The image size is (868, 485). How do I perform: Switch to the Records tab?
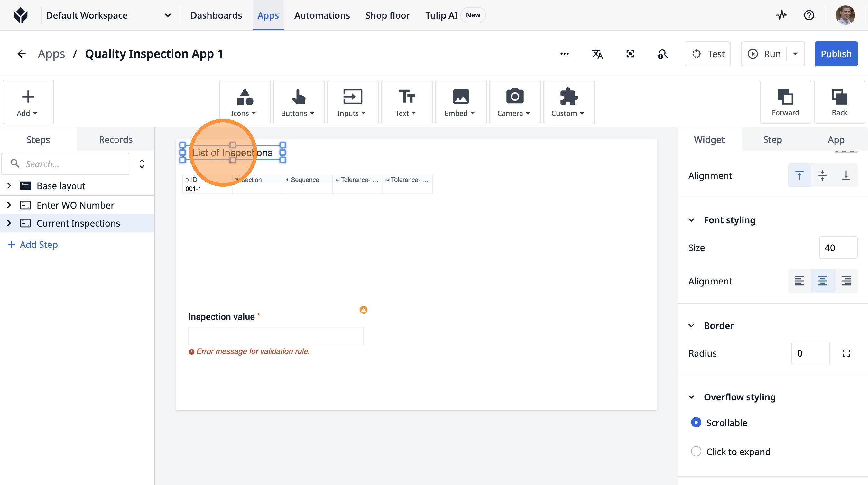point(115,140)
